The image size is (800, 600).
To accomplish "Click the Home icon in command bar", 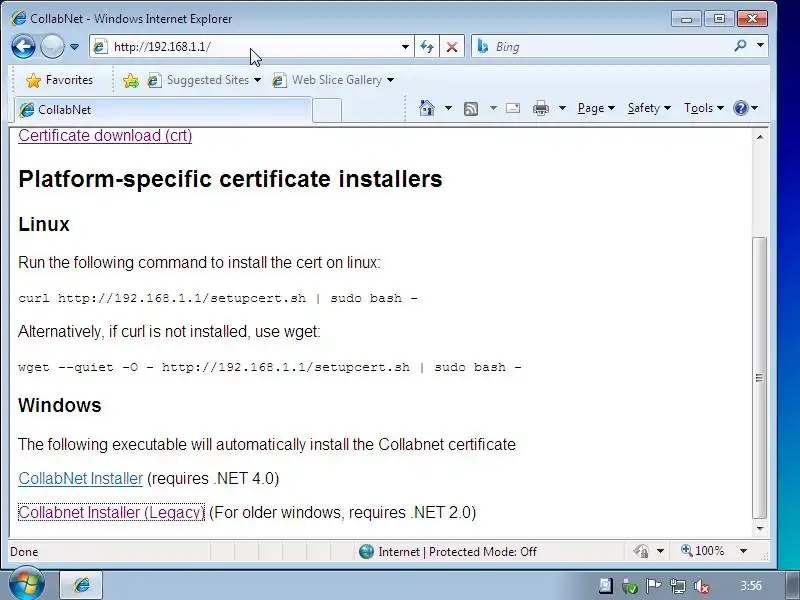I will tap(427, 108).
